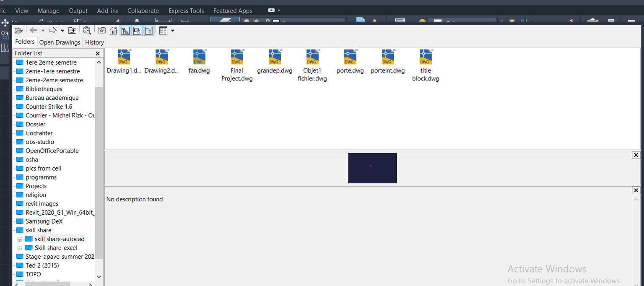The height and width of the screenshot is (286, 644).
Task: Select the title block.dwg file icon
Action: point(426,57)
